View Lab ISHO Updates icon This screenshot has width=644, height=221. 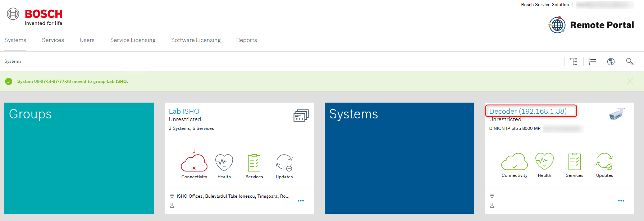[x=284, y=163]
